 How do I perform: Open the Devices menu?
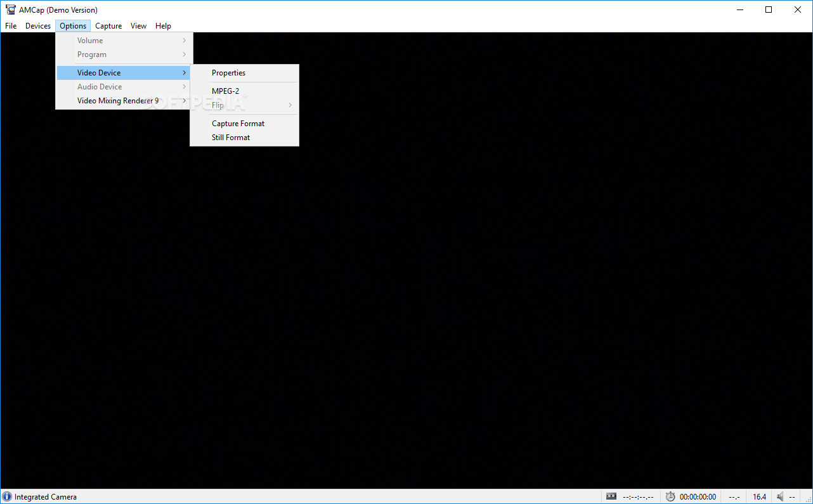tap(37, 25)
